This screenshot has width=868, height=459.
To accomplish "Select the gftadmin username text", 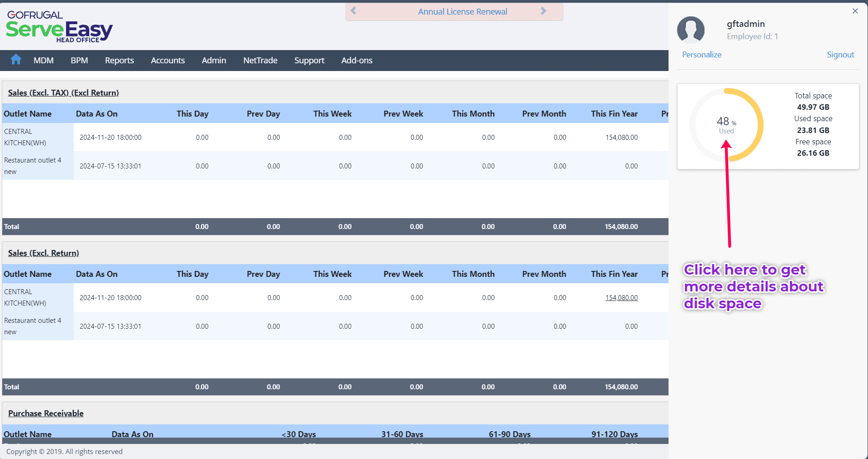I will tap(746, 24).
